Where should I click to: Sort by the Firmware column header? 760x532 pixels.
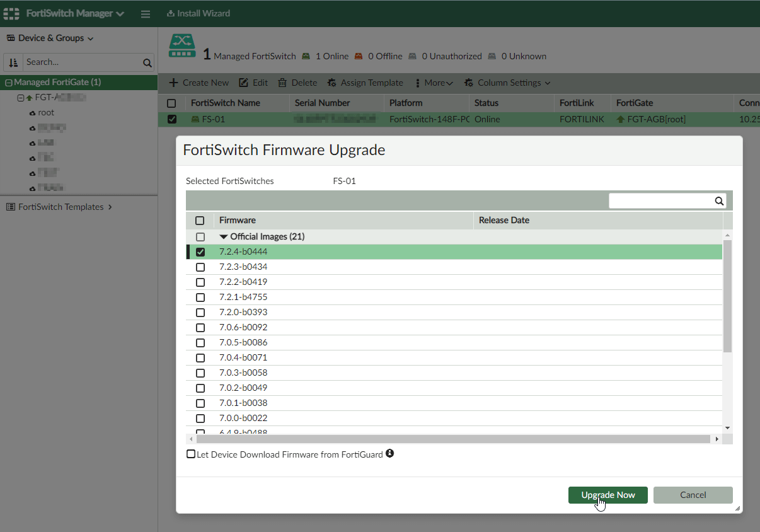coord(237,220)
